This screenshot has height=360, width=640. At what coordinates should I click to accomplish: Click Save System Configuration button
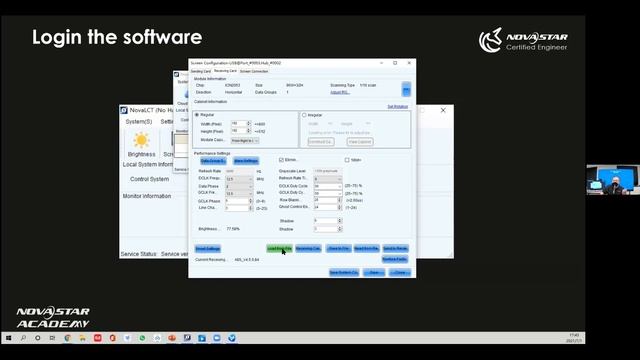point(344,272)
